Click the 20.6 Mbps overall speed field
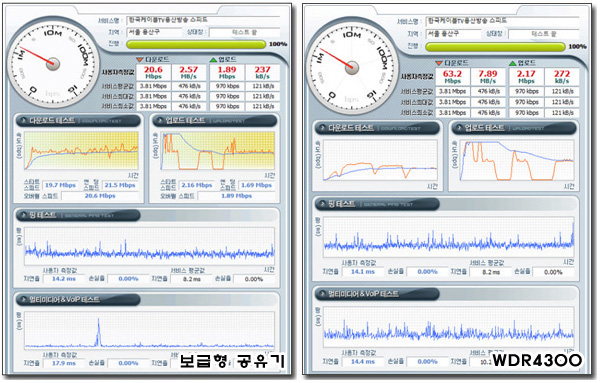This screenshot has height=383, width=600. point(100,196)
